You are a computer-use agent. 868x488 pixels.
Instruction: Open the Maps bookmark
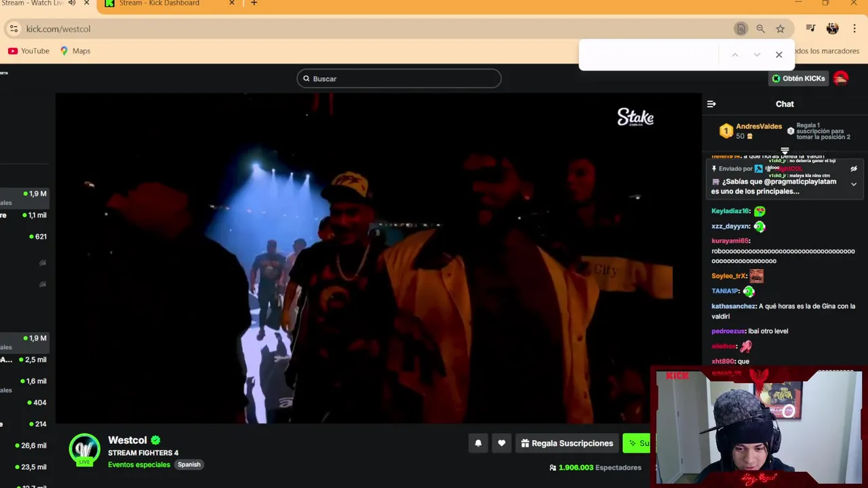(x=75, y=51)
